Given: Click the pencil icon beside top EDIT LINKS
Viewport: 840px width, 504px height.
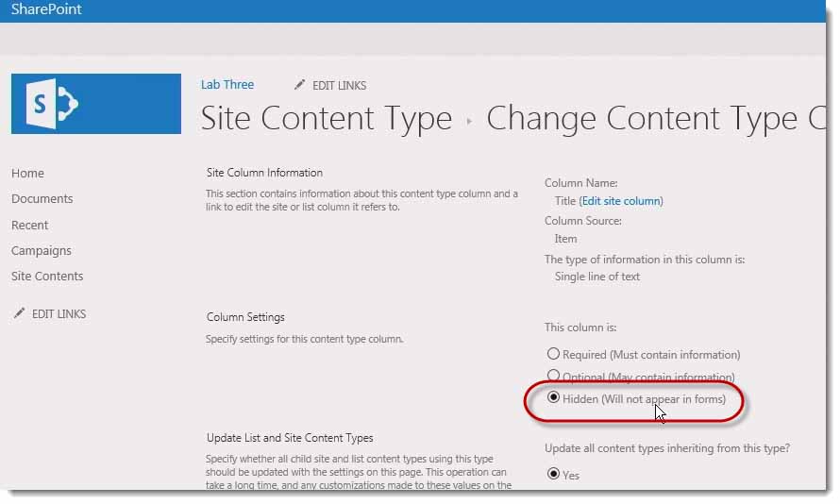Looking at the screenshot, I should [x=299, y=85].
